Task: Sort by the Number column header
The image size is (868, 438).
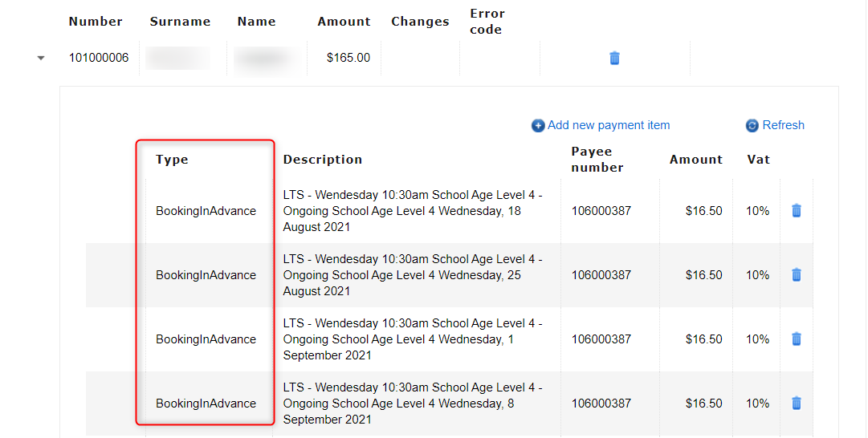Action: coord(96,22)
